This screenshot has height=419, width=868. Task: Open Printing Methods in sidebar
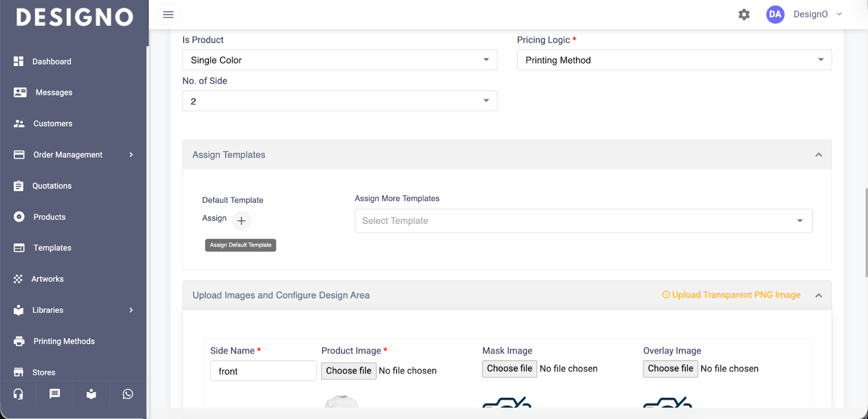coord(63,341)
